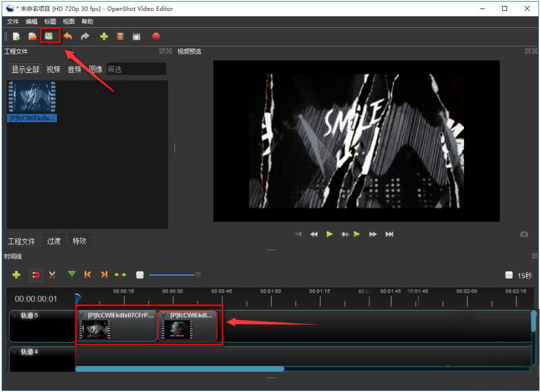
Task: Switch to the 特效 tab
Action: point(79,241)
